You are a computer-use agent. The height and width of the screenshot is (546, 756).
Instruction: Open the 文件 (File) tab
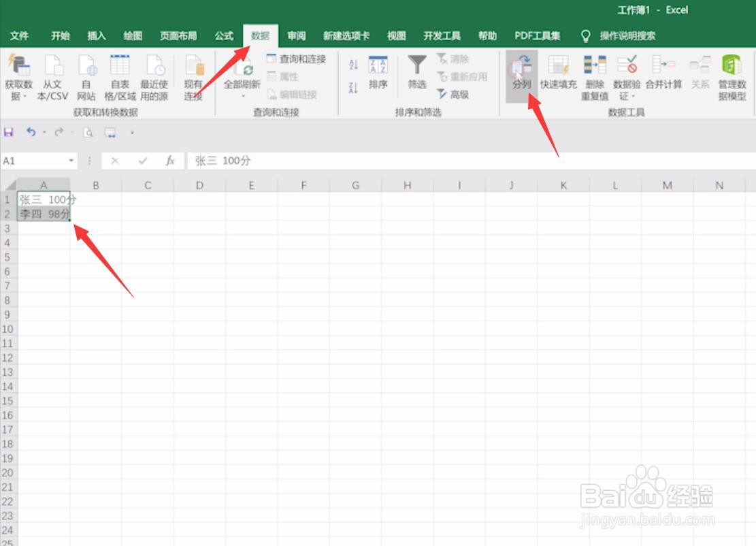[19, 35]
